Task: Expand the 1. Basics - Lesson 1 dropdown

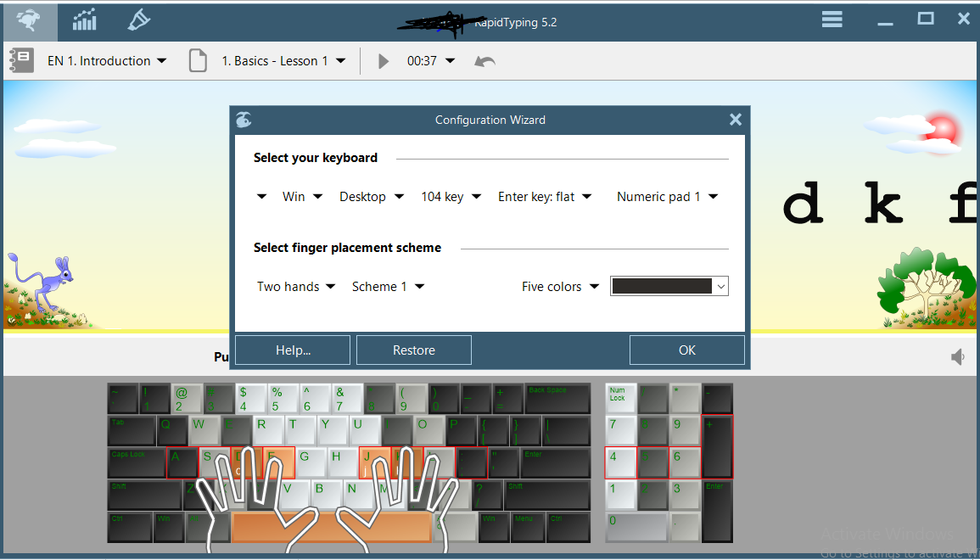Action: click(x=283, y=60)
